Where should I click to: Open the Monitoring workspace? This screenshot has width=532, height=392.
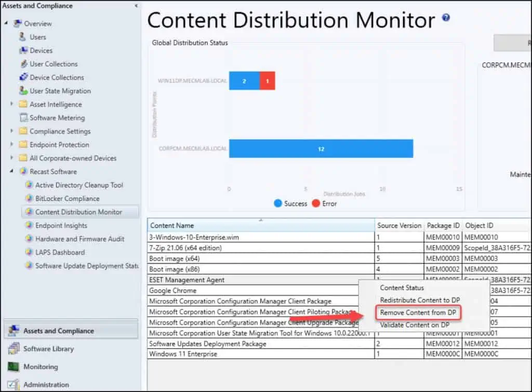pos(71,367)
